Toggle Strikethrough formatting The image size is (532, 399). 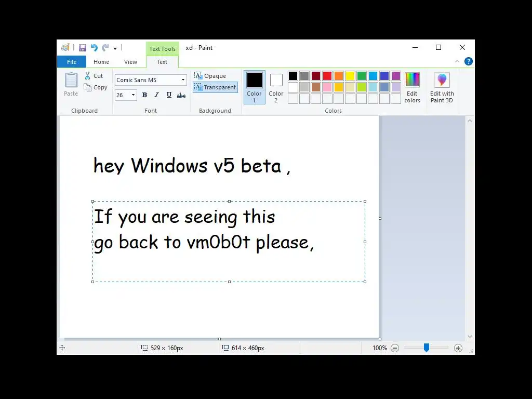181,96
